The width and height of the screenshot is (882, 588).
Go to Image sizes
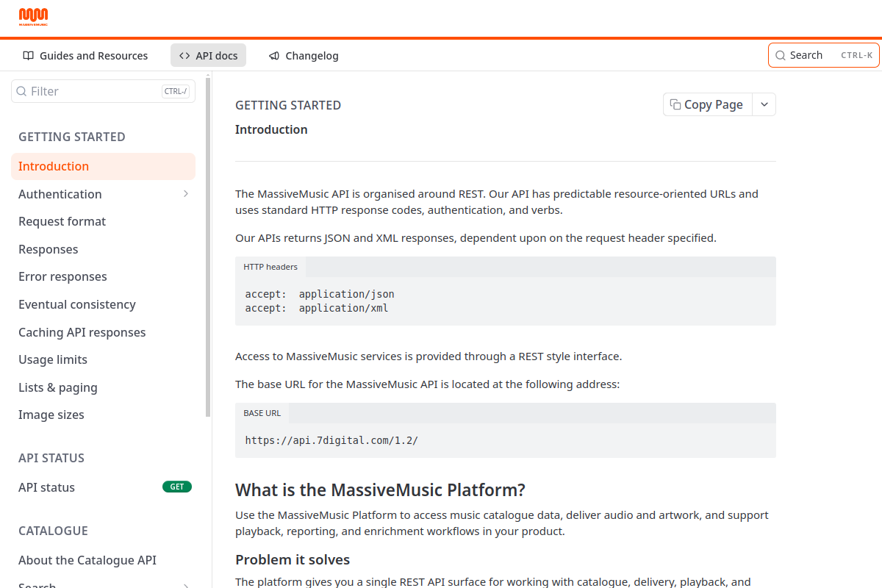pos(103,415)
